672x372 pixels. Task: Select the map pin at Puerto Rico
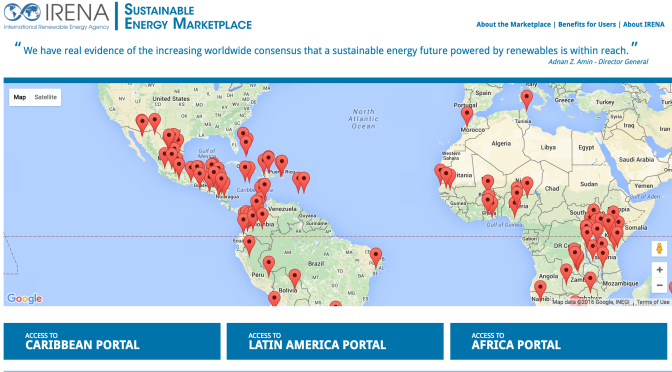click(281, 165)
